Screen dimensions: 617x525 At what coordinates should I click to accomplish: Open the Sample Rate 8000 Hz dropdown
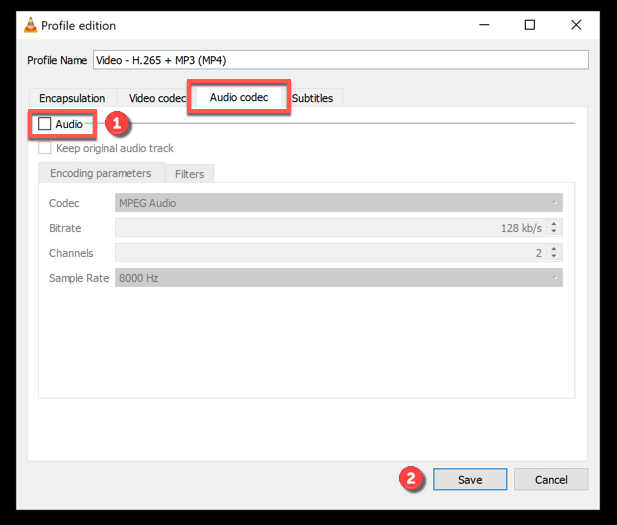point(338,277)
